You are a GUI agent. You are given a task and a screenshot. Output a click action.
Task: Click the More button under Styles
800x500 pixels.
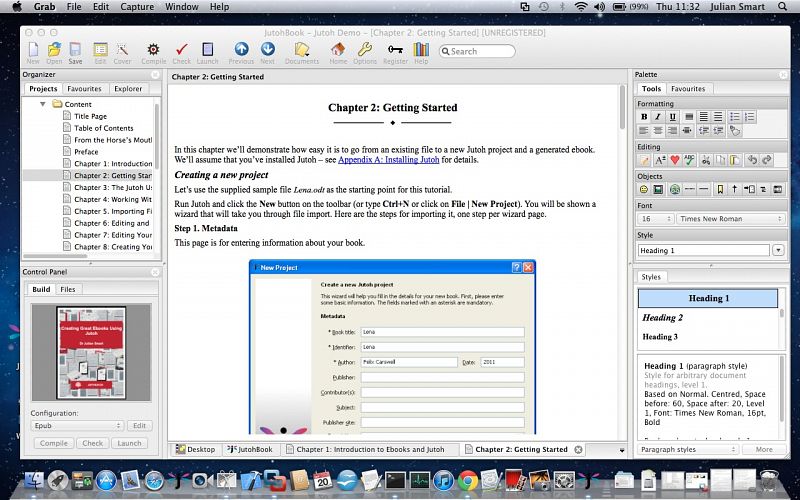[x=763, y=450]
